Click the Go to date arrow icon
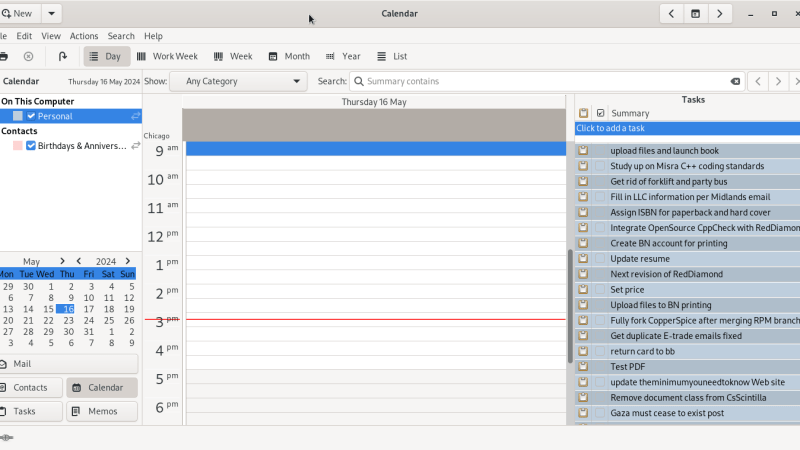The width and height of the screenshot is (800, 450). (63, 57)
